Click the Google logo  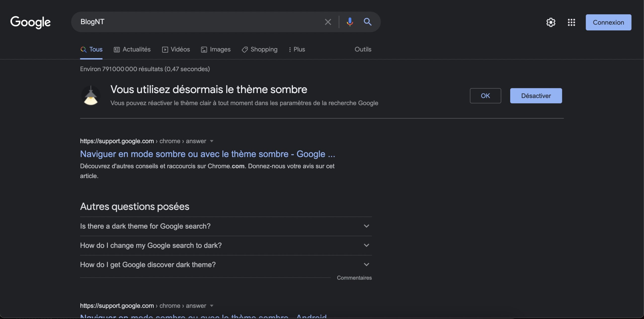pyautogui.click(x=30, y=22)
